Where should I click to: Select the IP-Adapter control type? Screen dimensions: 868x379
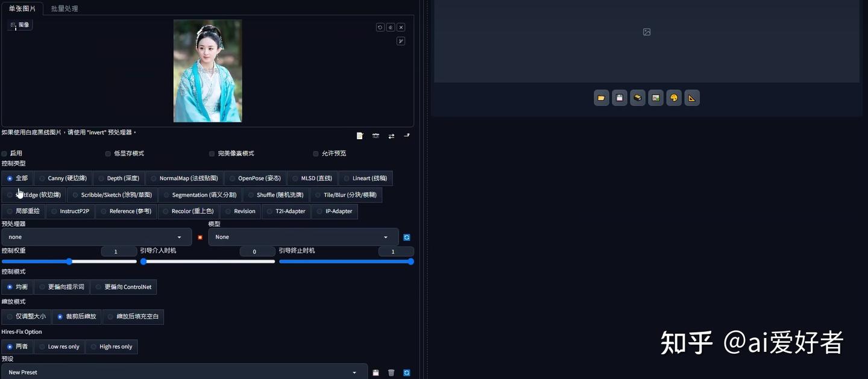[x=335, y=211]
